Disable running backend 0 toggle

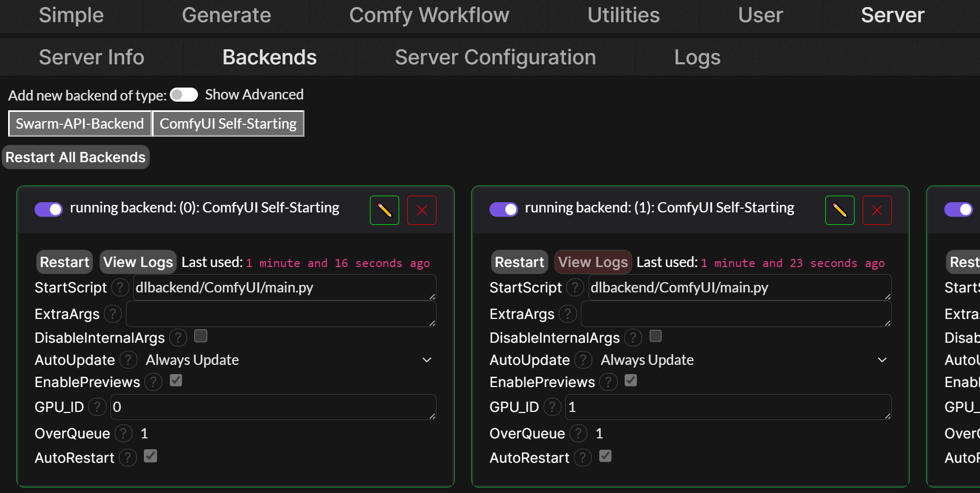click(x=49, y=209)
